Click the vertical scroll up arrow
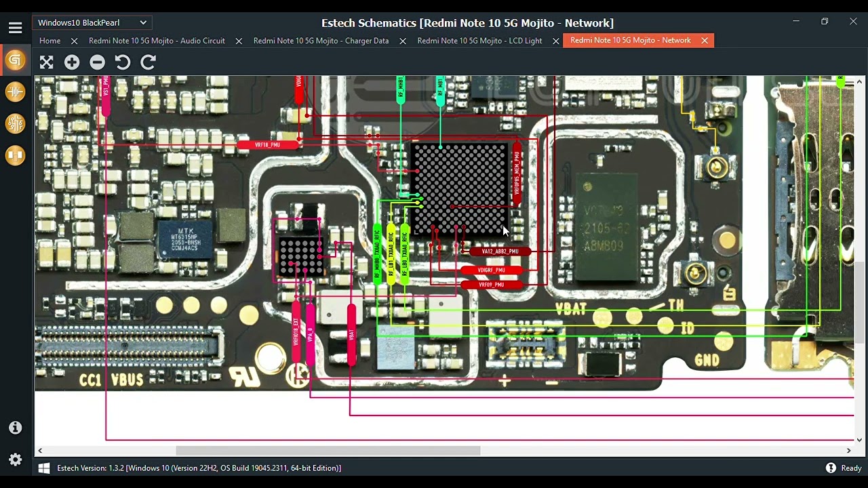Viewport: 868px width, 488px height. click(860, 81)
